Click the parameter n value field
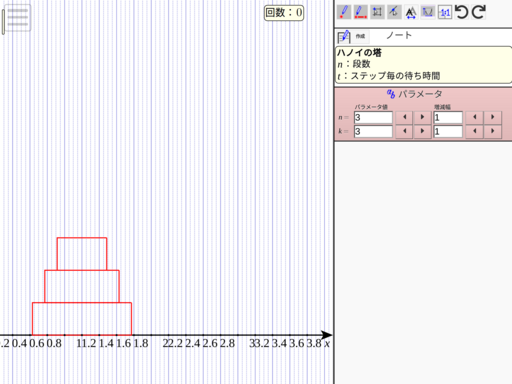 (x=373, y=117)
